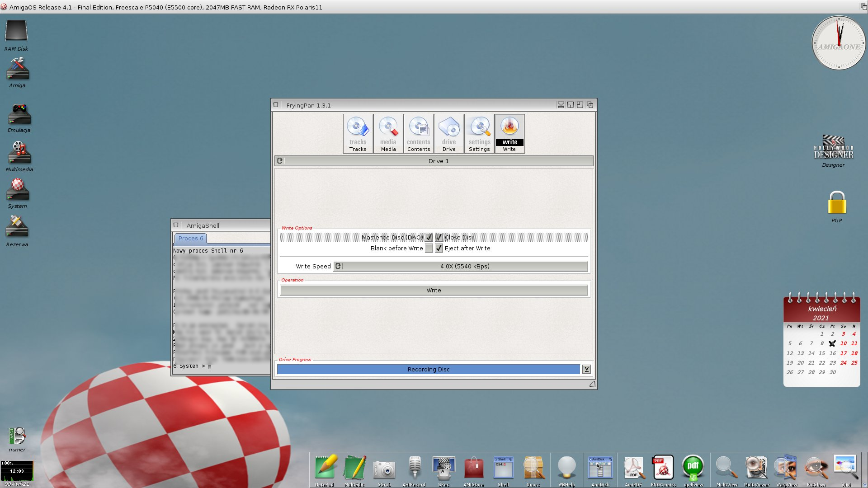Launch Viivi from the dock
The height and width of the screenshot is (488, 868).
(846, 470)
